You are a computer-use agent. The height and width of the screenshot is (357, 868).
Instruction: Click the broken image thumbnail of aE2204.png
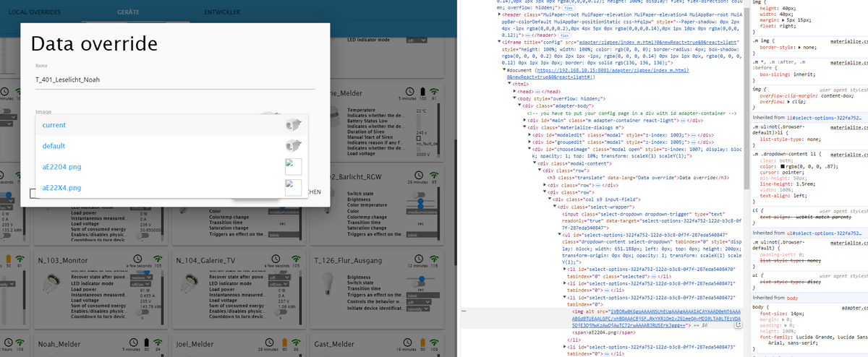293,166
